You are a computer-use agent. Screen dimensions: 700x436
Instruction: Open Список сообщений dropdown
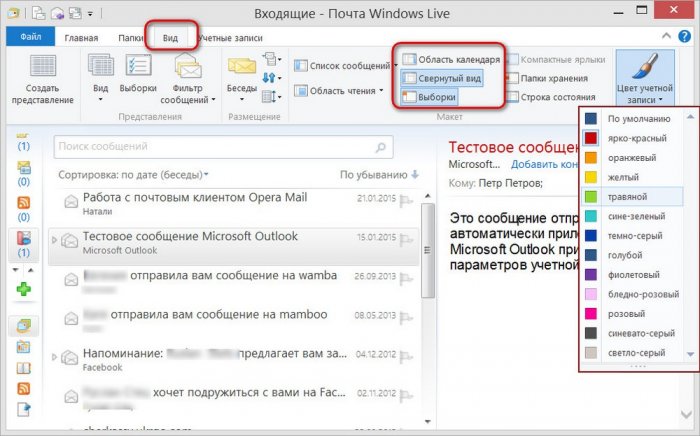(x=346, y=66)
